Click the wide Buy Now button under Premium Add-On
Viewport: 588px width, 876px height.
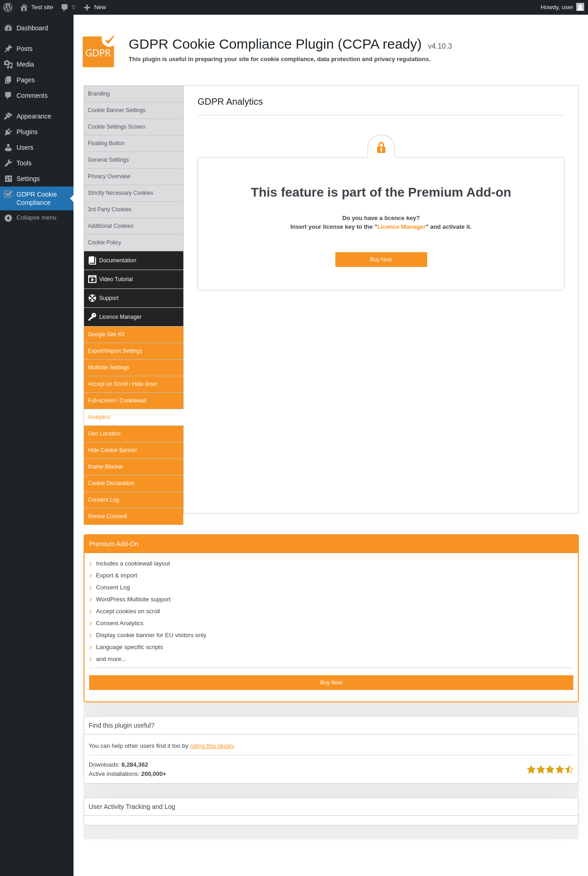pos(331,683)
